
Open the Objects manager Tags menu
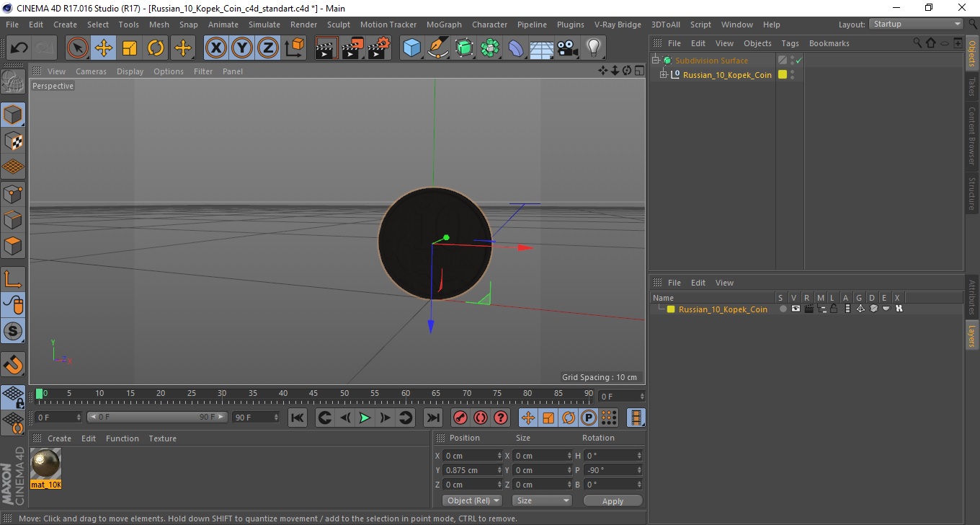click(790, 43)
